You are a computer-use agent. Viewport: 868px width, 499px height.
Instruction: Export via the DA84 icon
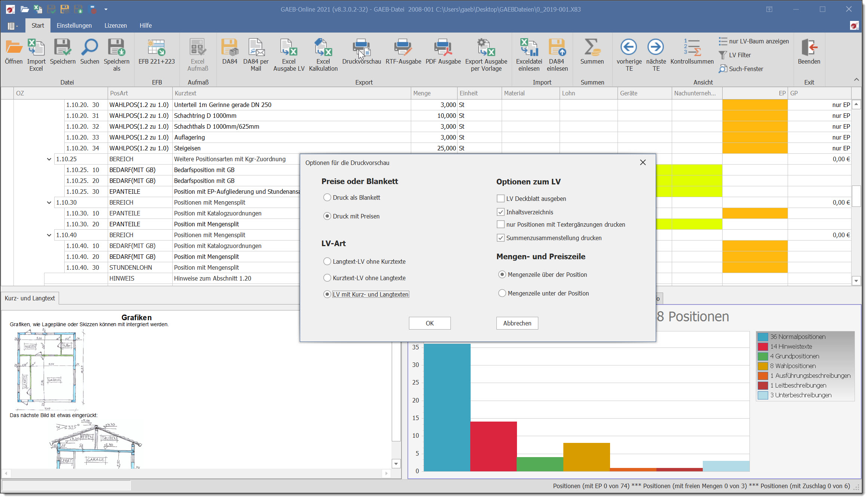(x=230, y=52)
